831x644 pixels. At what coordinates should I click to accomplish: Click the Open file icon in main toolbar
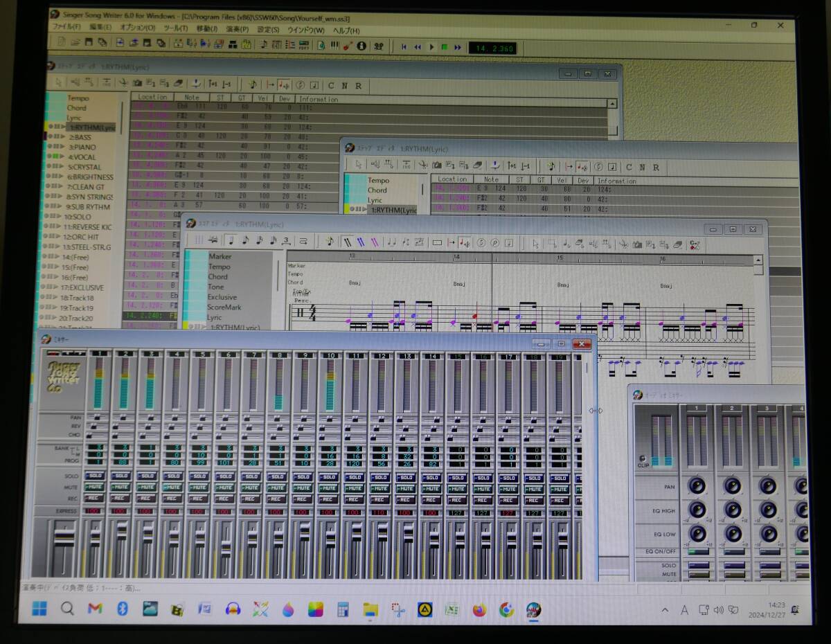pos(75,44)
